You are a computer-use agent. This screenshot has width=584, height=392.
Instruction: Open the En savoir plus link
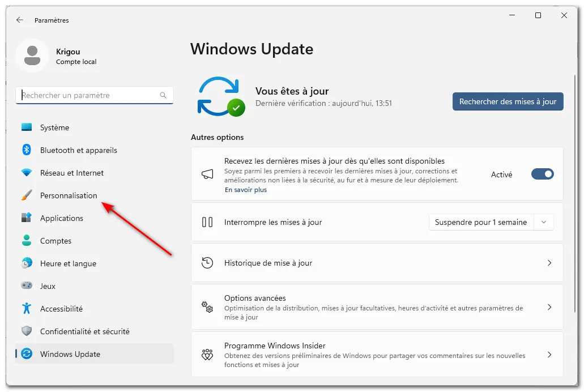(246, 190)
